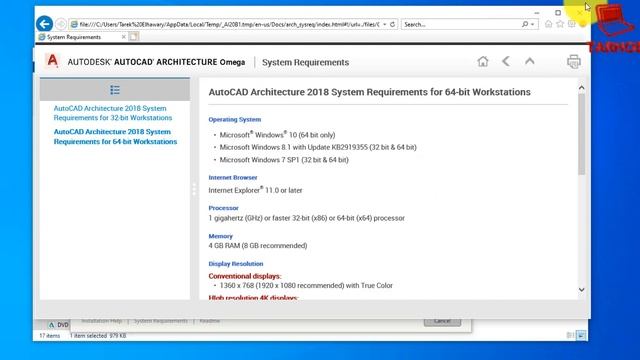The image size is (640, 360).
Task: Click the Windows 7 SP1 line
Action: click(x=284, y=160)
